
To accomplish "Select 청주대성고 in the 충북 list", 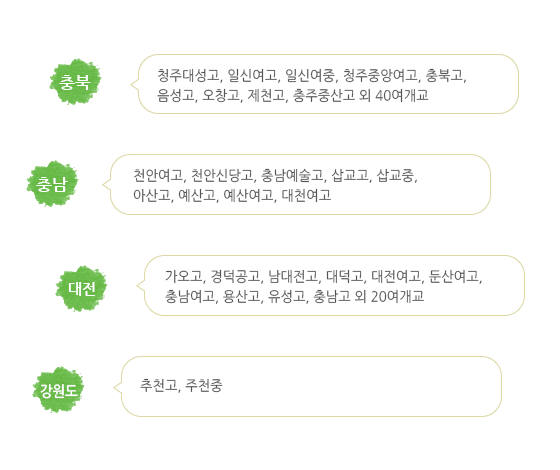I will pos(188,75).
